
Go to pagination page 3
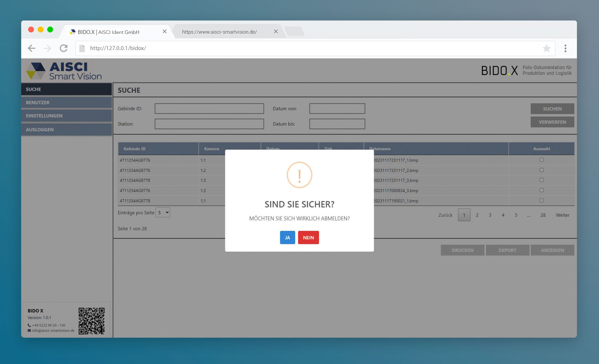(x=490, y=215)
